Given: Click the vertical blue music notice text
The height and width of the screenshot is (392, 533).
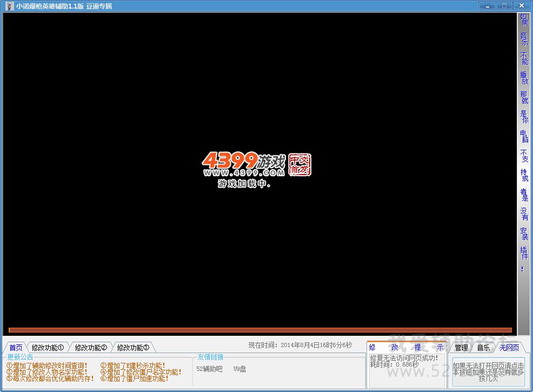Looking at the screenshot, I should pyautogui.click(x=524, y=142).
